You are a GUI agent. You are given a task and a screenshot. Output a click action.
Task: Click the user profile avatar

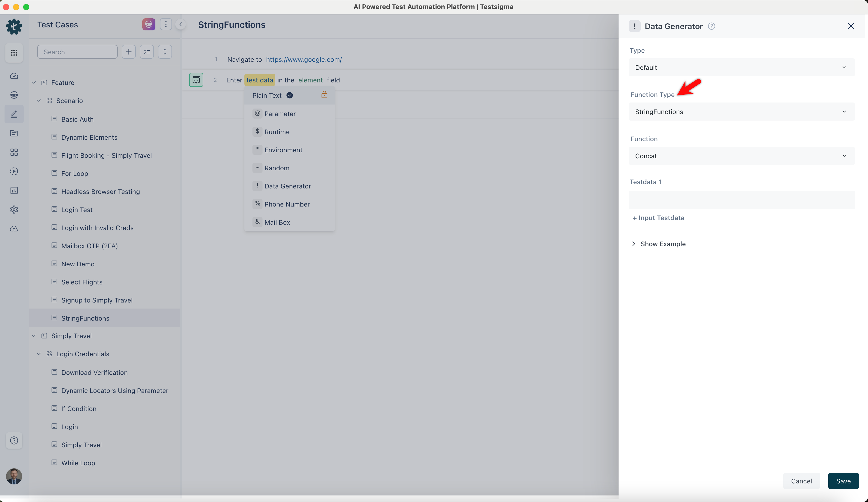pos(14,476)
